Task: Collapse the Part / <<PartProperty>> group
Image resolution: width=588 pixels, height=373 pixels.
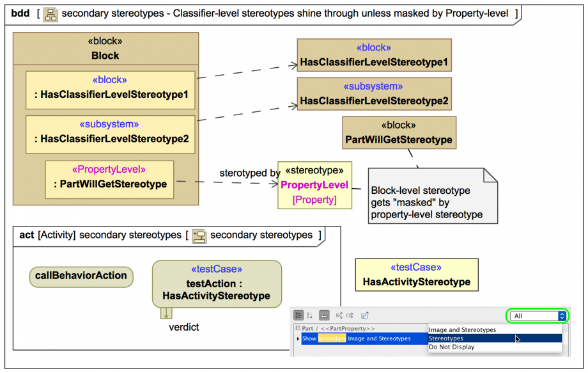Action: click(x=298, y=328)
